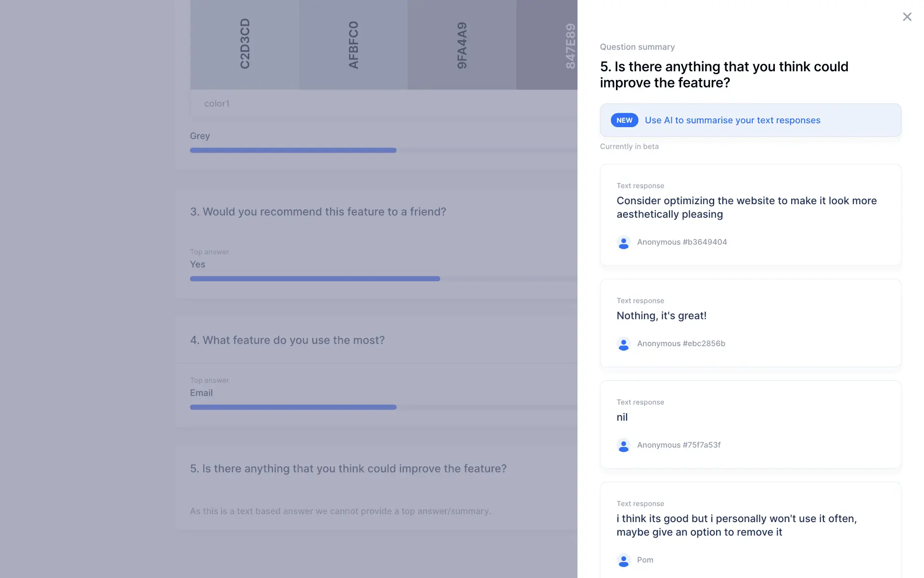Click the Grey answer progress bar
The image size is (924, 578).
[x=293, y=150]
